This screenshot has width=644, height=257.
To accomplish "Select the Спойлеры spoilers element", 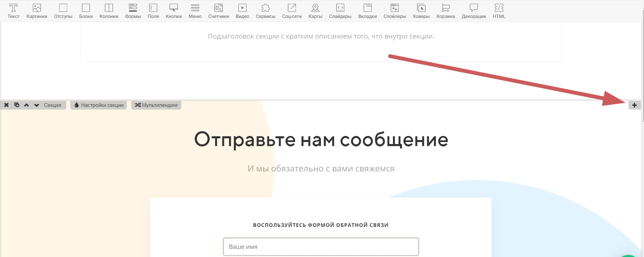I will click(x=395, y=11).
